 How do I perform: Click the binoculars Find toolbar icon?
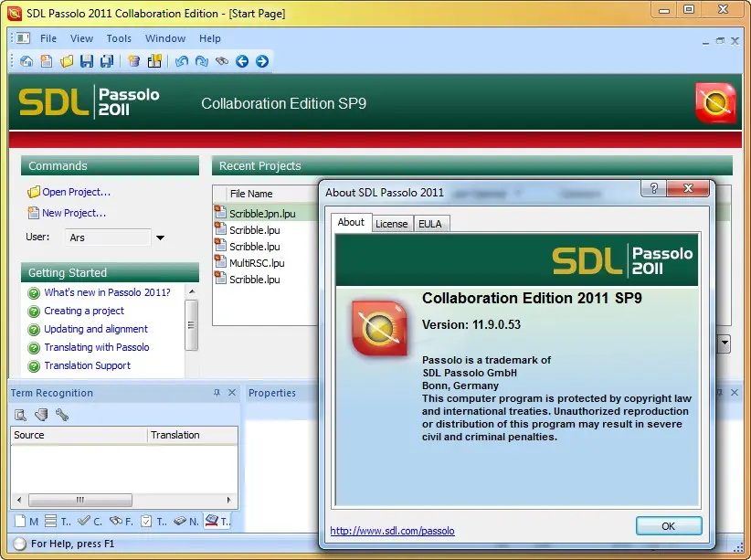click(222, 61)
